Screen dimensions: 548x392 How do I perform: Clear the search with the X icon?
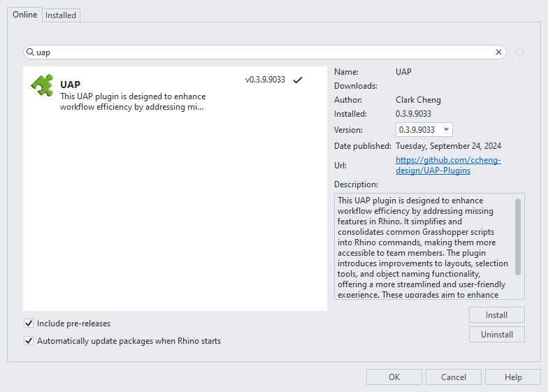click(x=498, y=52)
